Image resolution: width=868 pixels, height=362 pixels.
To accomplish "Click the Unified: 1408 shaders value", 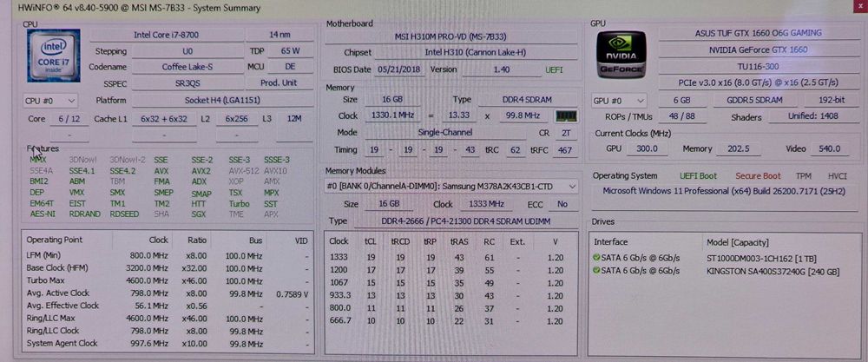I will pos(812,117).
